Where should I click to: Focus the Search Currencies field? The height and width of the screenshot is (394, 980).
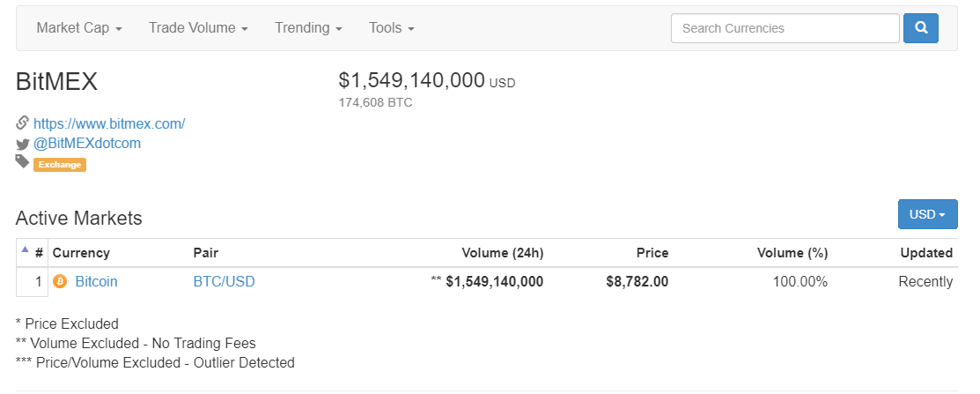(785, 28)
